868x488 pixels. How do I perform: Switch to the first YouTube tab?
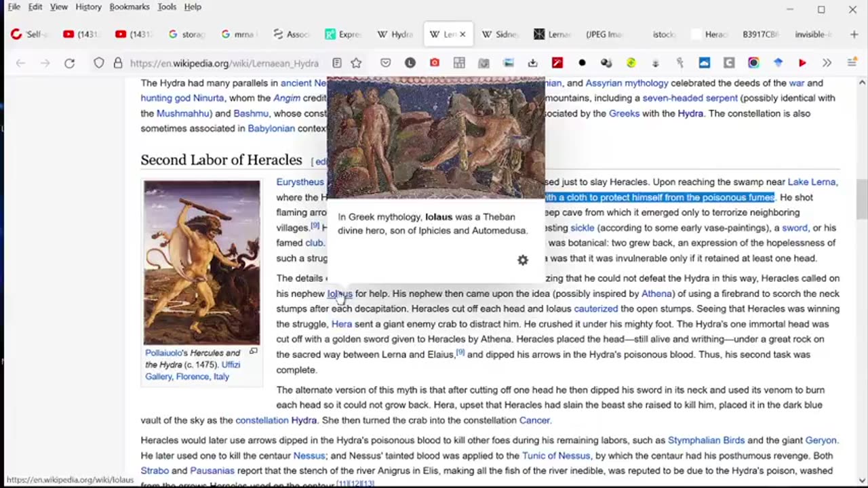(x=83, y=34)
